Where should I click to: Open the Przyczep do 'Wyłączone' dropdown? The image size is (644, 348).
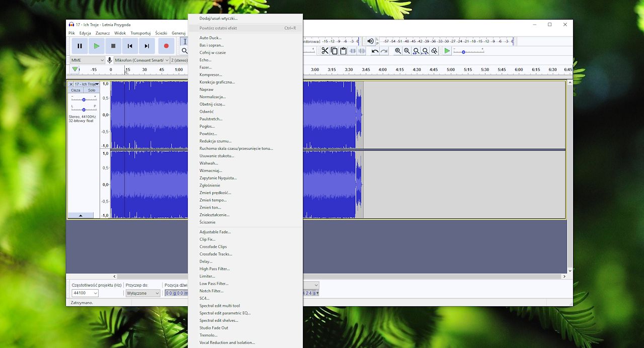[x=143, y=293]
